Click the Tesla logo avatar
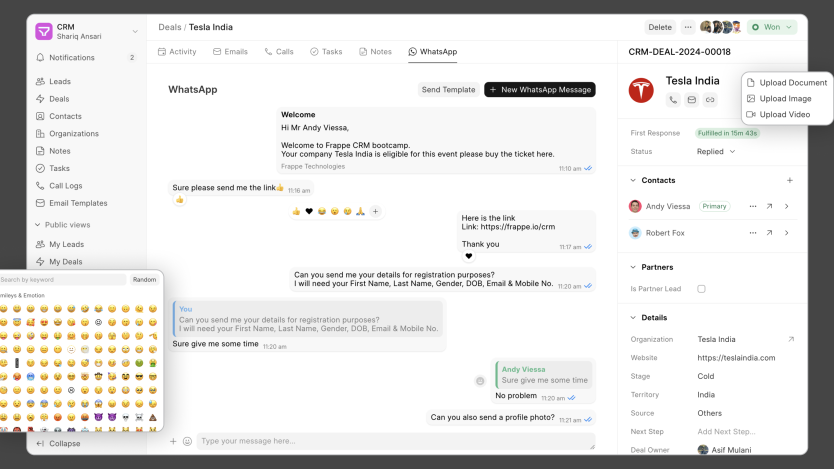834x469 pixels. coord(641,90)
